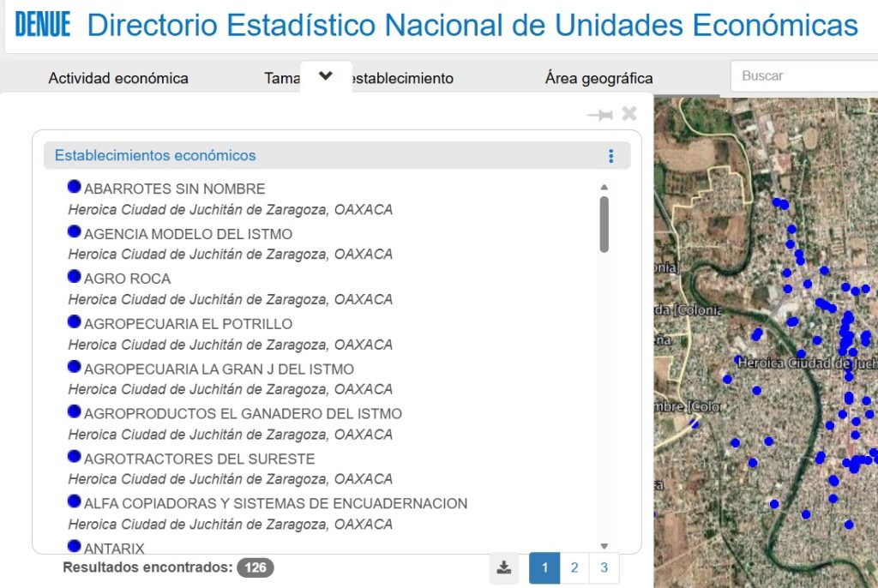Click the scroll down arrow in list
This screenshot has height=588, width=878.
pyautogui.click(x=604, y=546)
